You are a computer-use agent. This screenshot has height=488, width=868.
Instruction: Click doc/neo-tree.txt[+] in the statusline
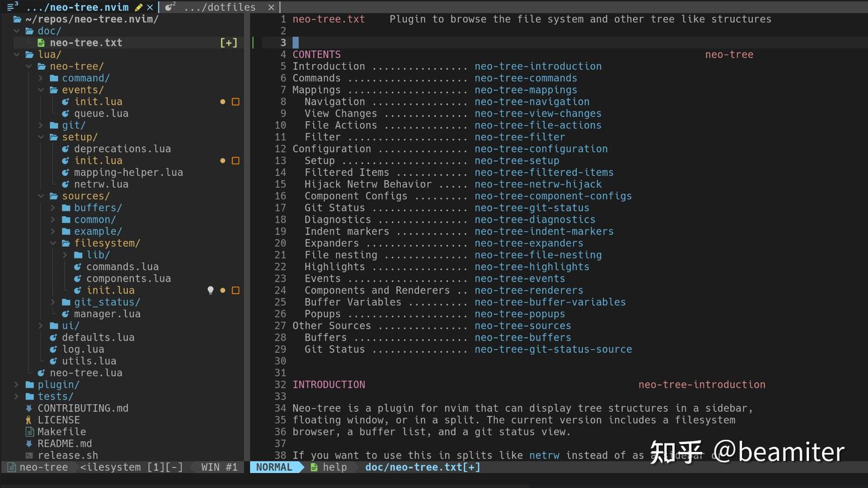423,468
